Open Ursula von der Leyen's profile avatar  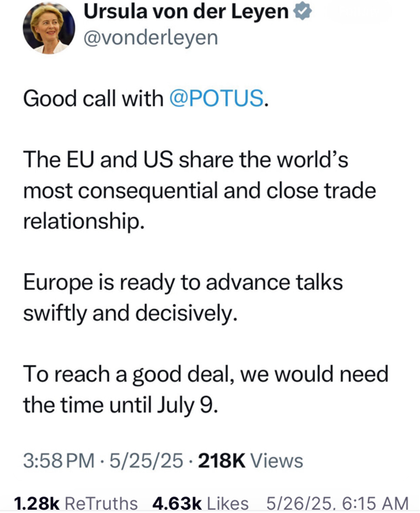pyautogui.click(x=49, y=28)
